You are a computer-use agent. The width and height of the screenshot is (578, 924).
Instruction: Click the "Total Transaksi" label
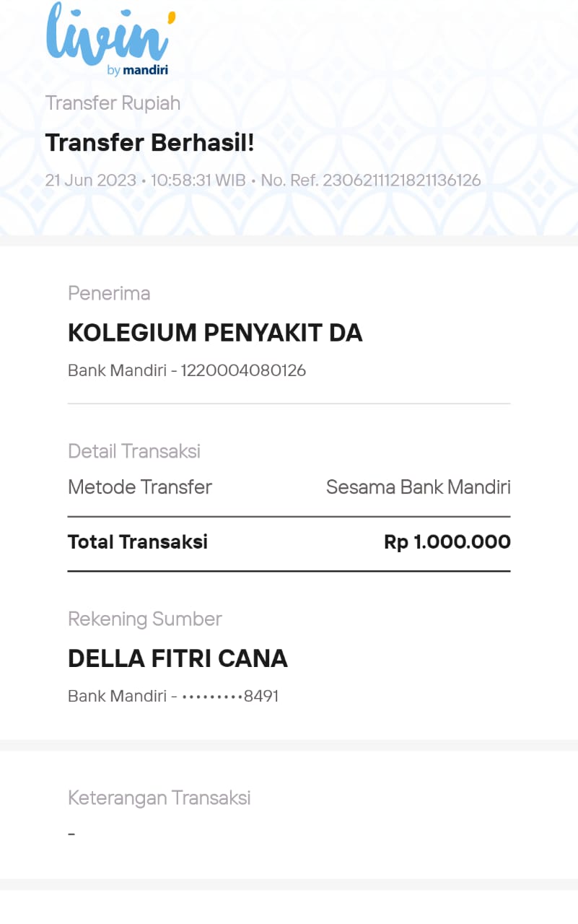(138, 542)
